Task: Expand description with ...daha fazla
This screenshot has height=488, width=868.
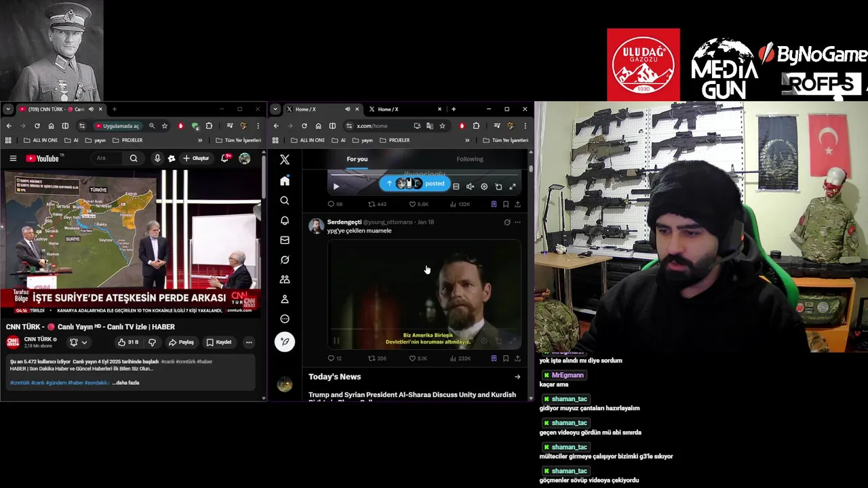Action: [125, 383]
